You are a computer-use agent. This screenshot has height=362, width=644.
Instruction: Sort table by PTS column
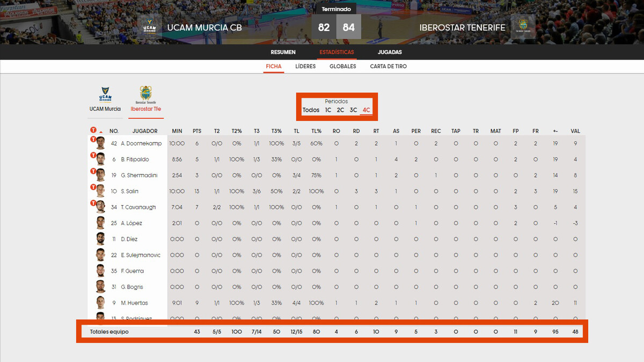197,131
